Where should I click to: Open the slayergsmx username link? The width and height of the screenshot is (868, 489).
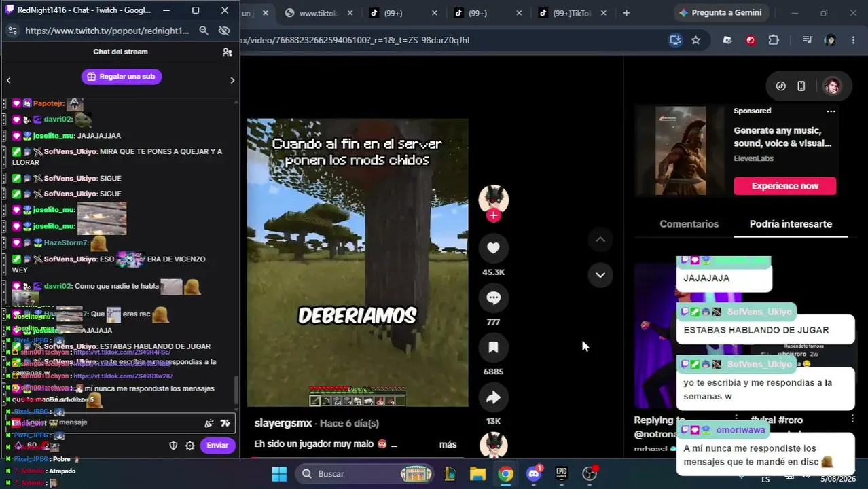(283, 423)
